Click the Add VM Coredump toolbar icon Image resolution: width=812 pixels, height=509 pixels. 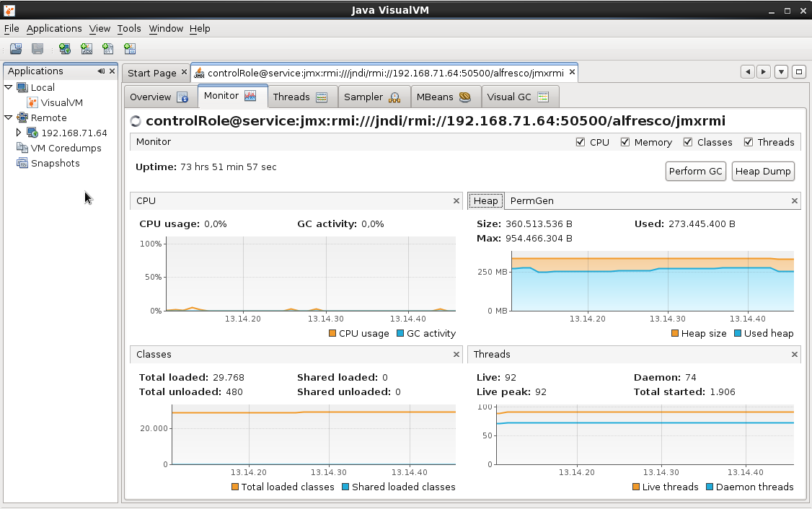click(107, 49)
